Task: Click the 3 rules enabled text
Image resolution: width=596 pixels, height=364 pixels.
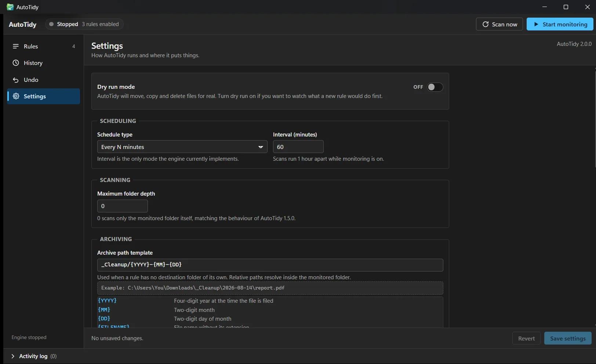Action: tap(100, 24)
